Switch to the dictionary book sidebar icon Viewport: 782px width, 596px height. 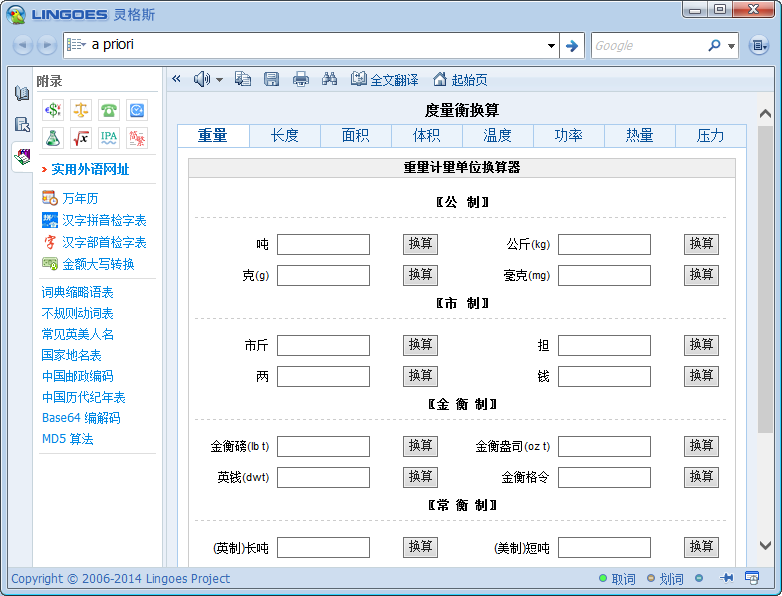[21, 93]
